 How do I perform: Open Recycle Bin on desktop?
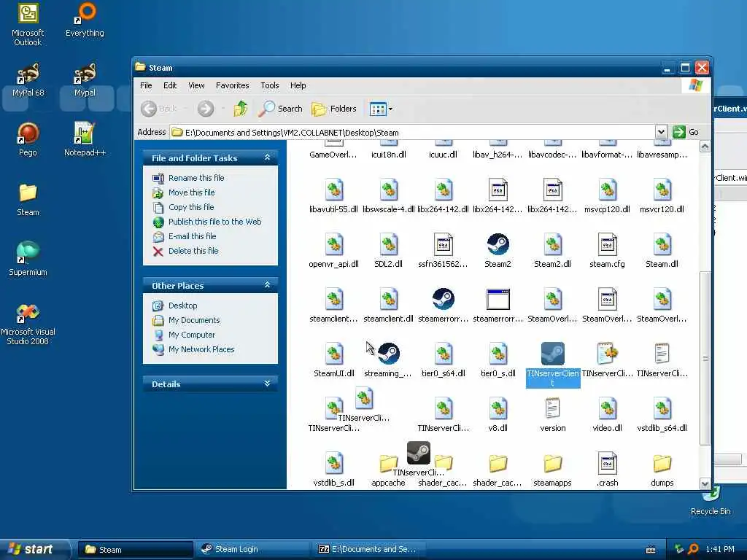click(711, 501)
